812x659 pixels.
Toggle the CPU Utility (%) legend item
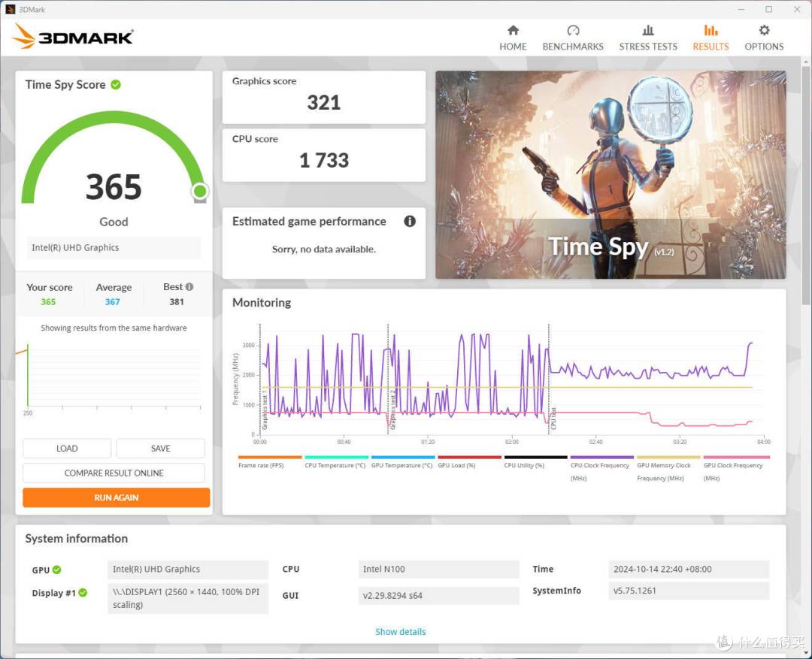pyautogui.click(x=535, y=462)
